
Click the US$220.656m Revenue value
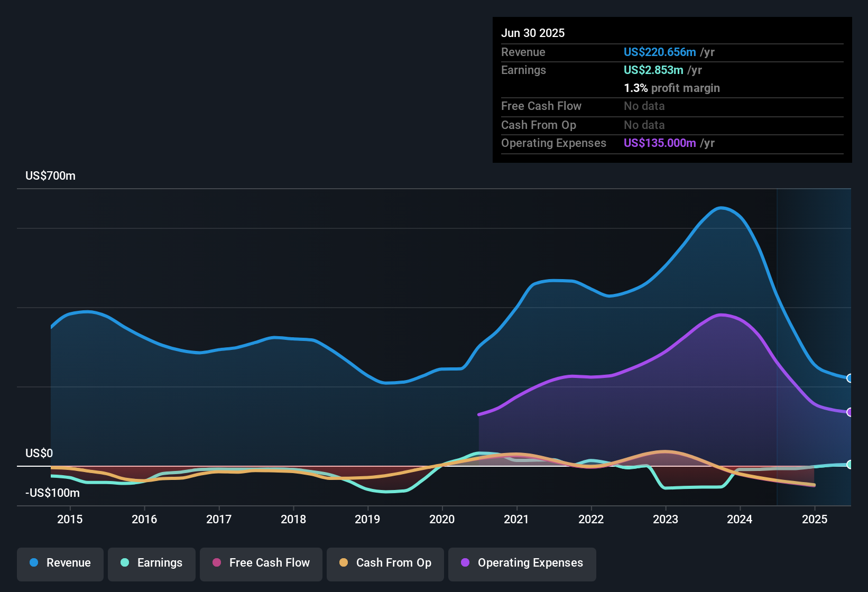[660, 52]
